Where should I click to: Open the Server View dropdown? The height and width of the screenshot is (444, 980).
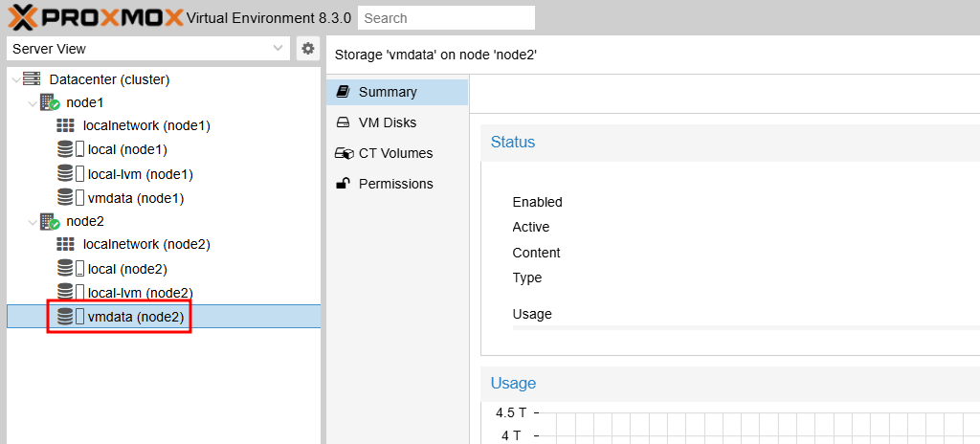pyautogui.click(x=148, y=49)
